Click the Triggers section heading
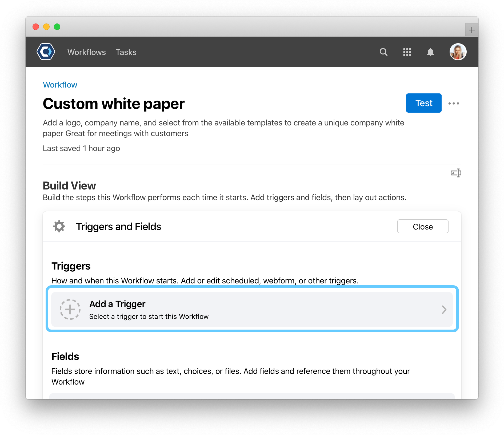The height and width of the screenshot is (435, 504). (71, 266)
